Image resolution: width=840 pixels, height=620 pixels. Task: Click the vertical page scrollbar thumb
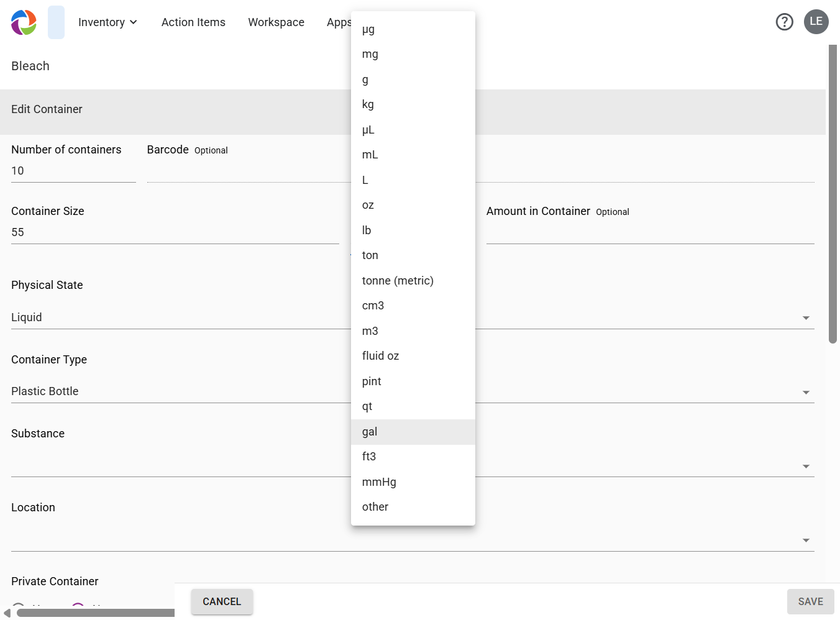pos(833,194)
